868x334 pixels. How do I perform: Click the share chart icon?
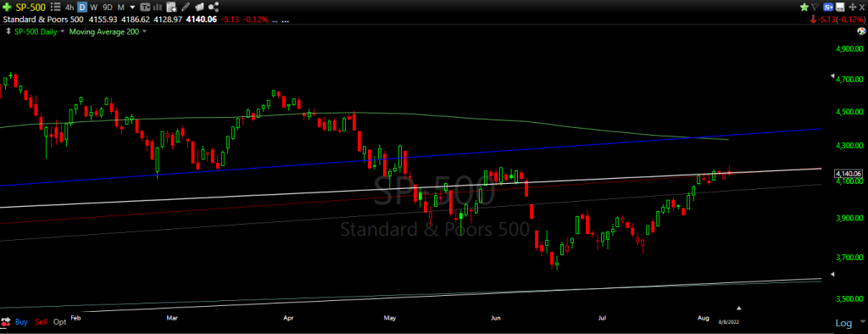pos(214,7)
